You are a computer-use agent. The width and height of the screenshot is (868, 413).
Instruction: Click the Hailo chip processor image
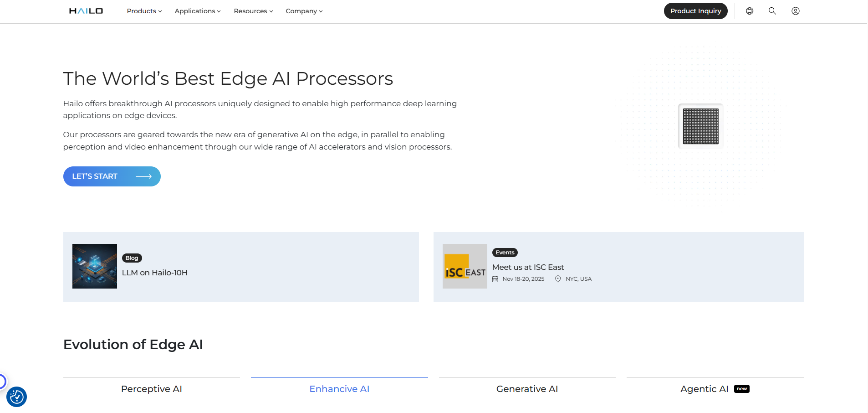click(x=700, y=126)
